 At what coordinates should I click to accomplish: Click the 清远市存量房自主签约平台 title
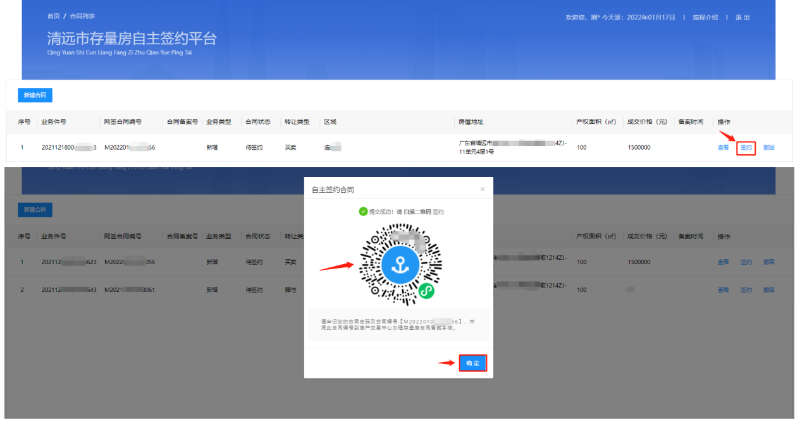point(132,38)
